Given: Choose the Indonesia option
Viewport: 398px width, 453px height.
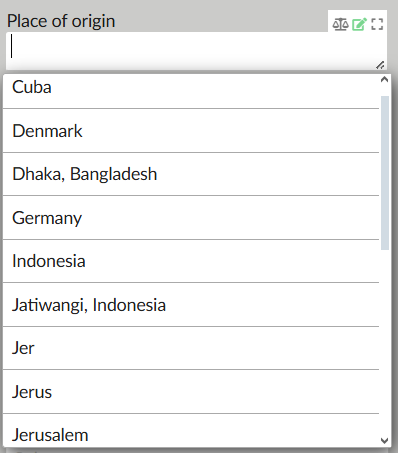Looking at the screenshot, I should 191,261.
